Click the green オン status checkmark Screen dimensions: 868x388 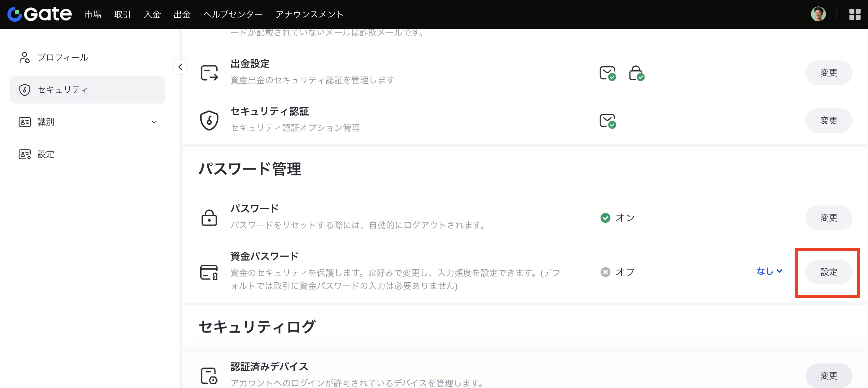(605, 218)
